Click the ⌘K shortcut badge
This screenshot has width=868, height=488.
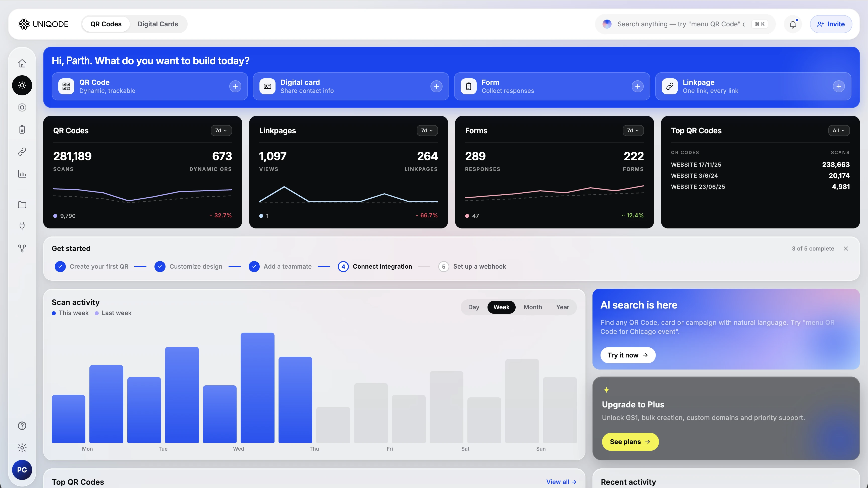[759, 24]
